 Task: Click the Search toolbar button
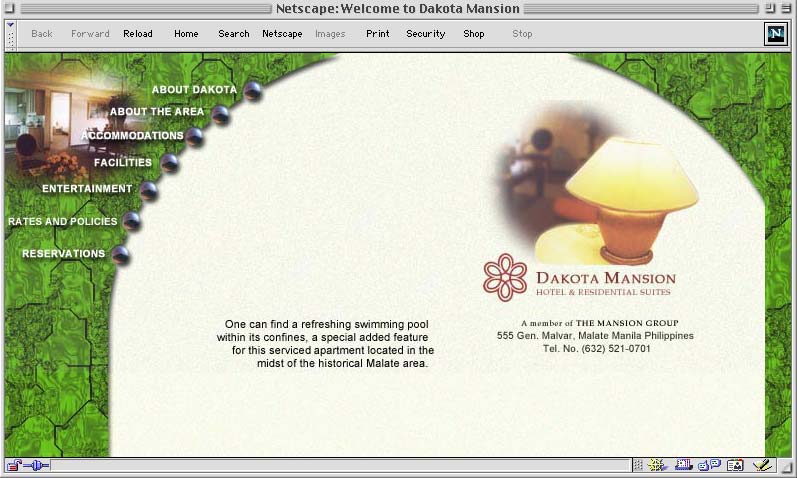(234, 34)
